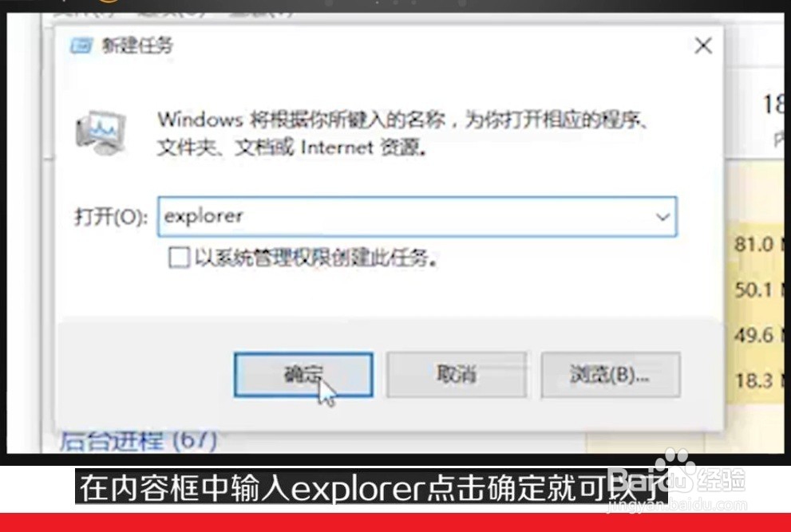This screenshot has width=791, height=532.
Task: Close the 新建任务 dialog with X
Action: (x=703, y=46)
